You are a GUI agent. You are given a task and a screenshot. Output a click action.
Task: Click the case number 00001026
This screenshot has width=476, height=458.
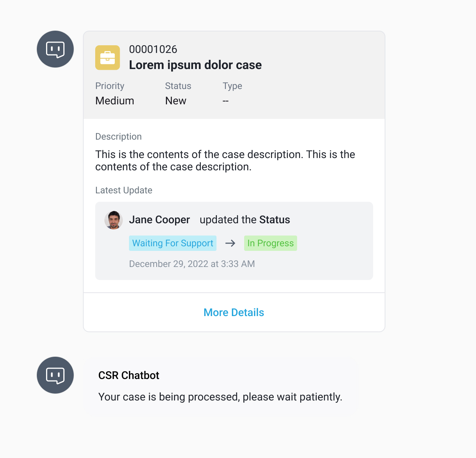153,49
